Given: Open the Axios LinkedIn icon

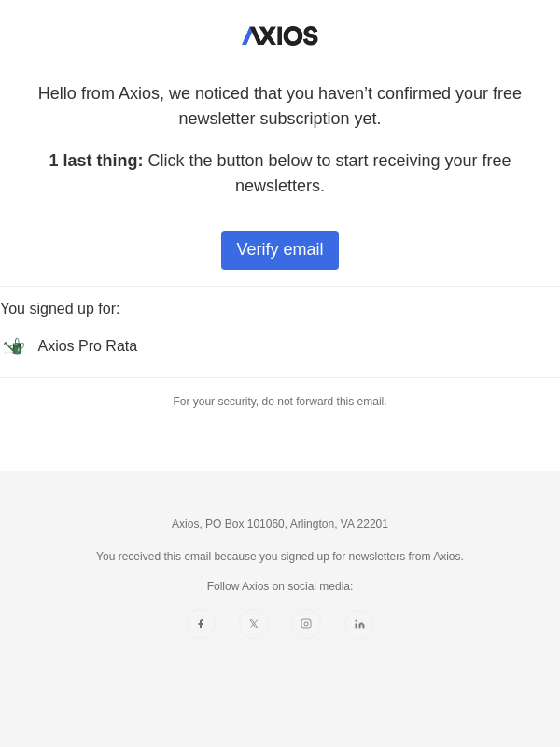Looking at the screenshot, I should tap(359, 624).
